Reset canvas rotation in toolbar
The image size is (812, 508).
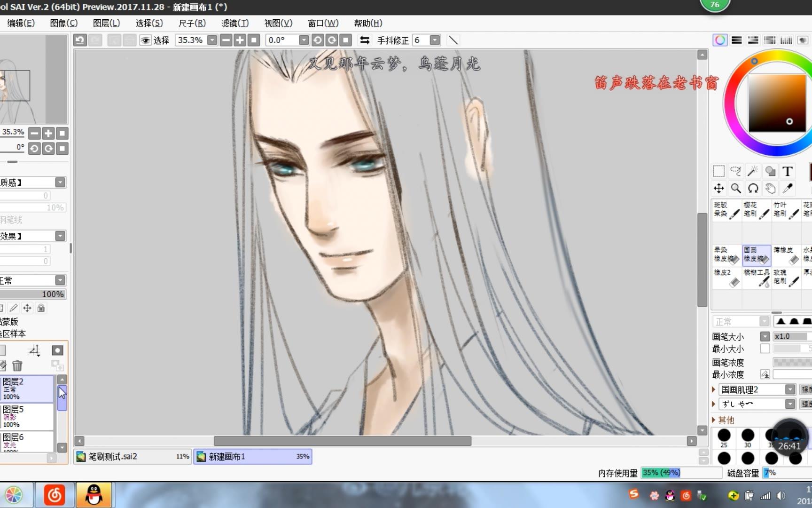pos(346,40)
